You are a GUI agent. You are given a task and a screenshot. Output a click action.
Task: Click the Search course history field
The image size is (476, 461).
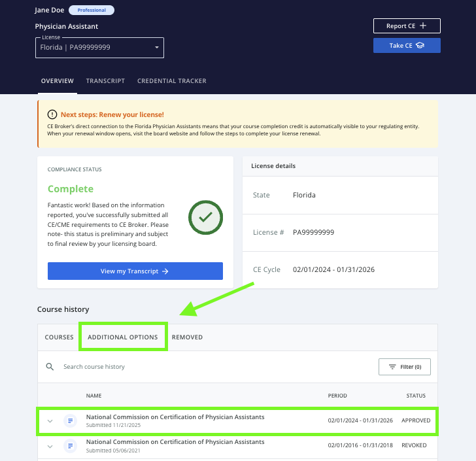(x=196, y=367)
